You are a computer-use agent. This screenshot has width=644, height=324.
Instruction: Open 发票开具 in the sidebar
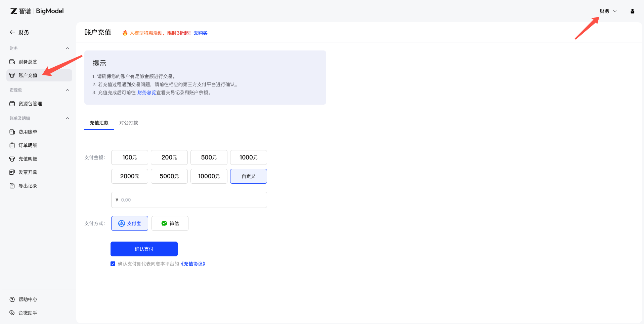39,172
